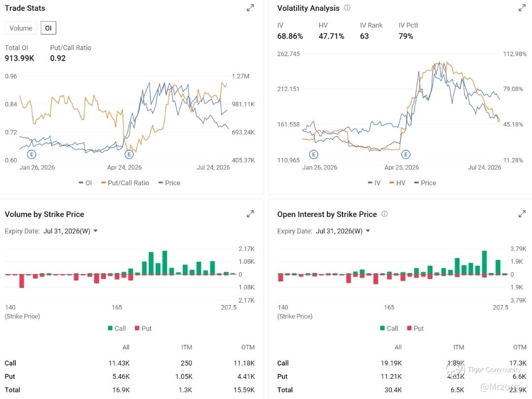The height and width of the screenshot is (399, 532).
Task: Click Call ITM volume 250
Action: (x=186, y=363)
